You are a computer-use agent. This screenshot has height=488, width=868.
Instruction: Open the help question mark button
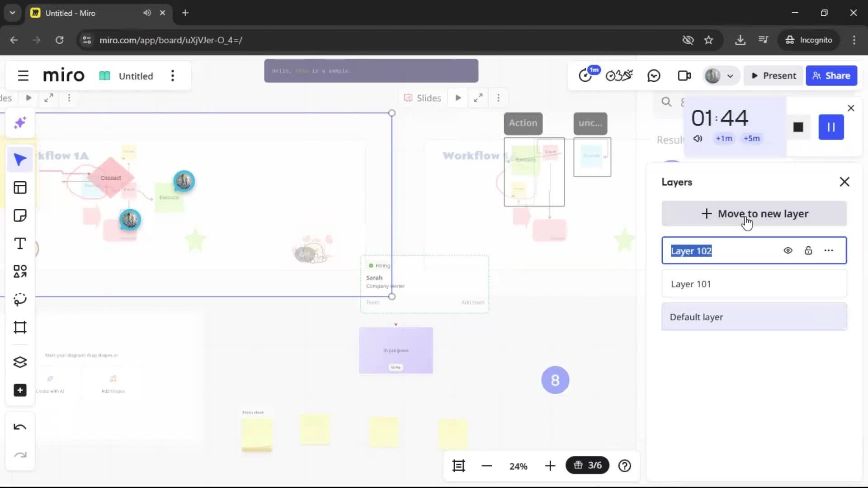coord(625,466)
